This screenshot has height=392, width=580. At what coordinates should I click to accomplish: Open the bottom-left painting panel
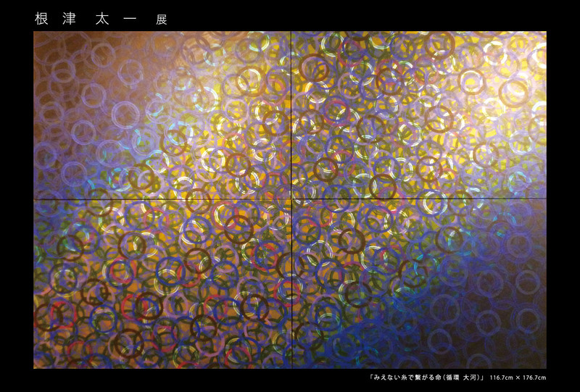[x=162, y=284]
